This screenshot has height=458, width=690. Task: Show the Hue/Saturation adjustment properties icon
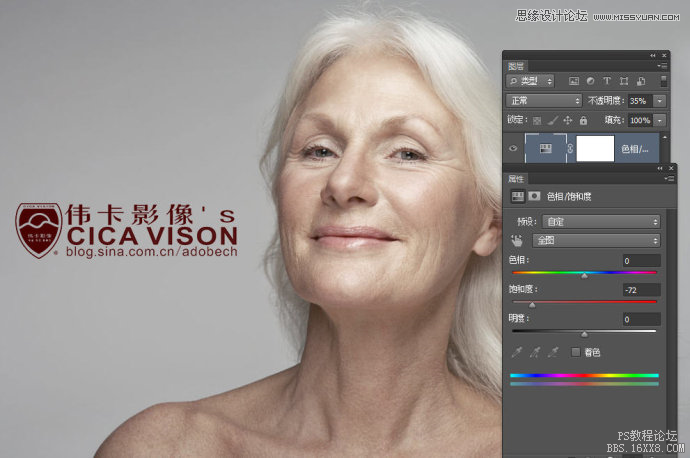[518, 196]
